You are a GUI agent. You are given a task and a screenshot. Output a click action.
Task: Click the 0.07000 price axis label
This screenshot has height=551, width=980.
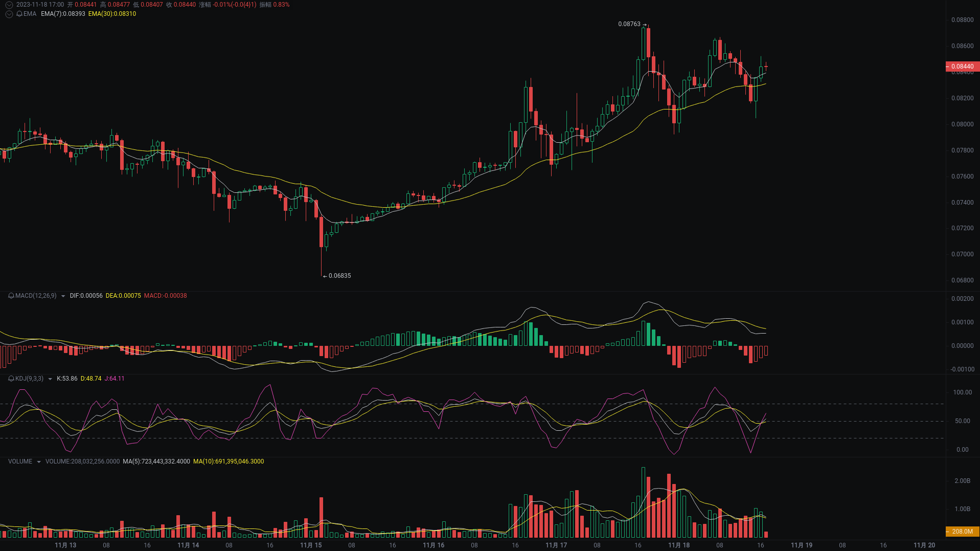tap(962, 254)
